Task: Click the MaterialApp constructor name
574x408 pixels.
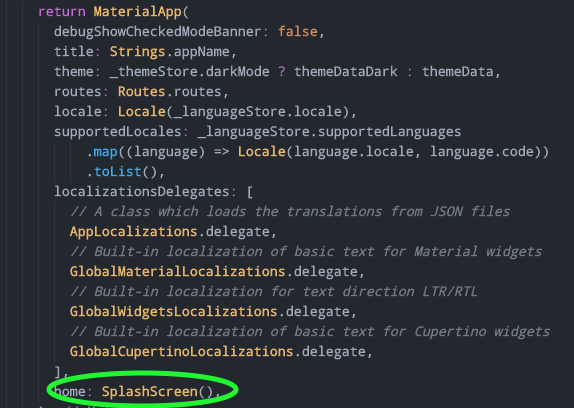Action: coord(137,12)
